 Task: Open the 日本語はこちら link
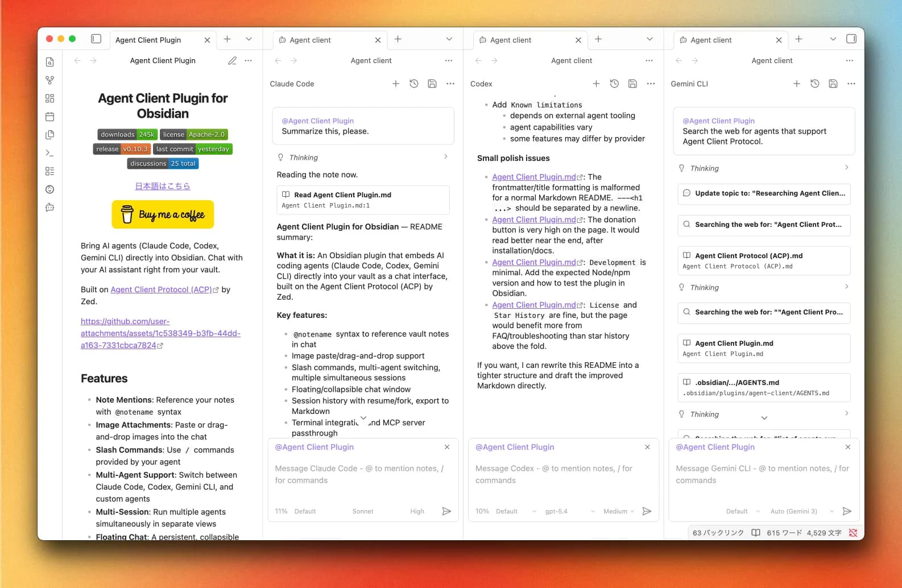click(163, 186)
